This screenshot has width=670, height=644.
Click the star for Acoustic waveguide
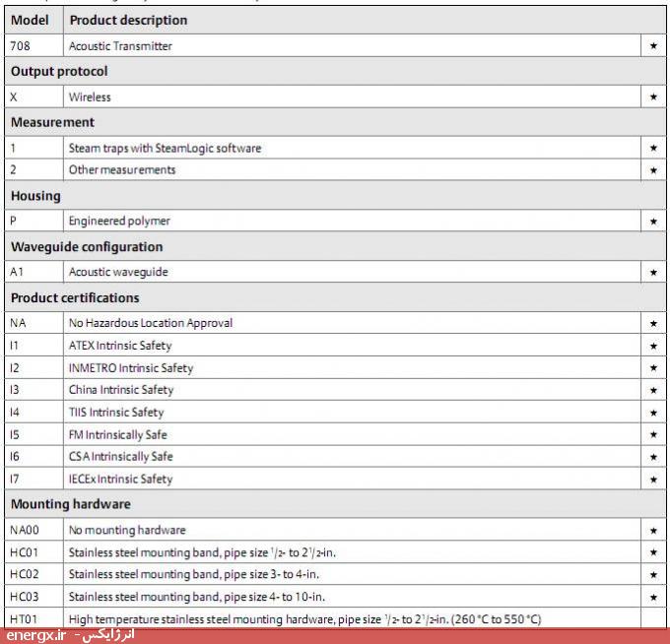pyautogui.click(x=653, y=273)
